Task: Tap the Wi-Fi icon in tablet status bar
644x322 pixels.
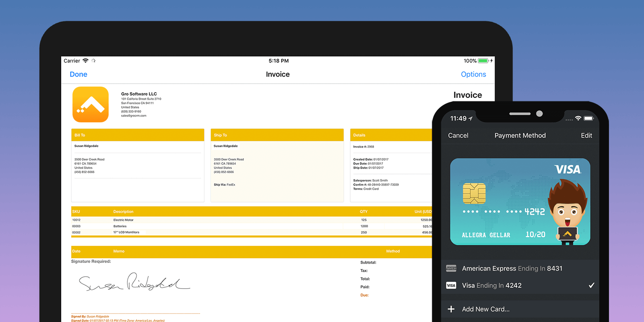Action: tap(85, 61)
